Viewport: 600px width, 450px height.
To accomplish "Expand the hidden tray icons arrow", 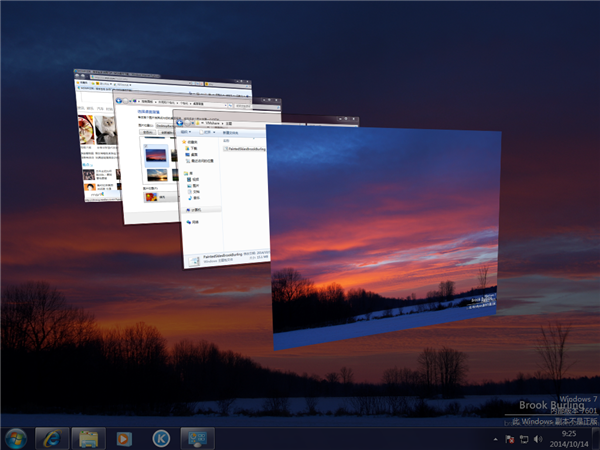I will pyautogui.click(x=496, y=438).
